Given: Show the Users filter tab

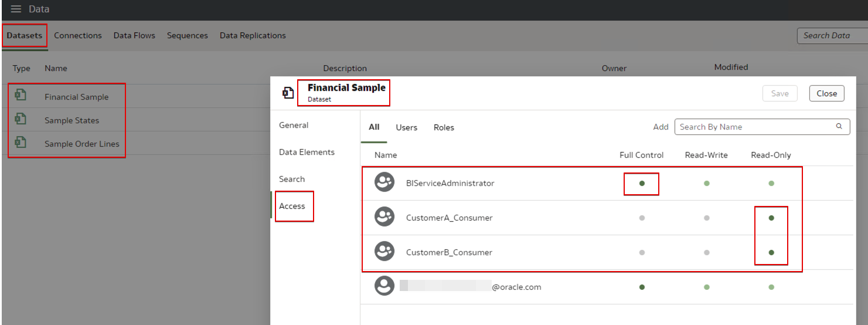Looking at the screenshot, I should tap(406, 127).
